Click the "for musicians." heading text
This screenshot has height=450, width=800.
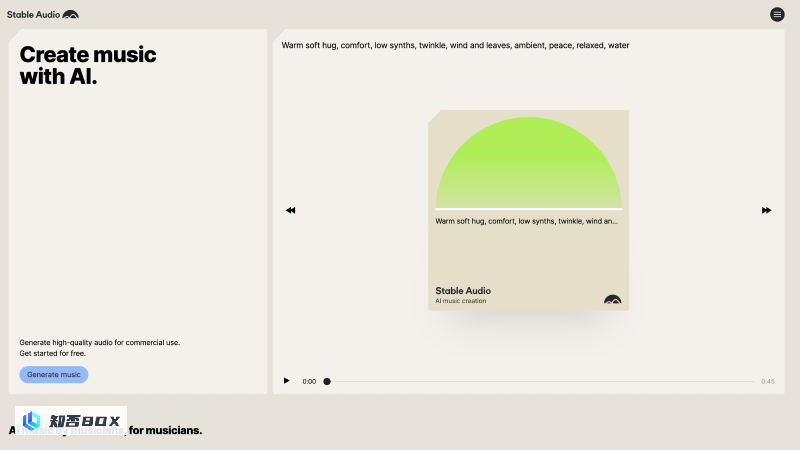[165, 430]
